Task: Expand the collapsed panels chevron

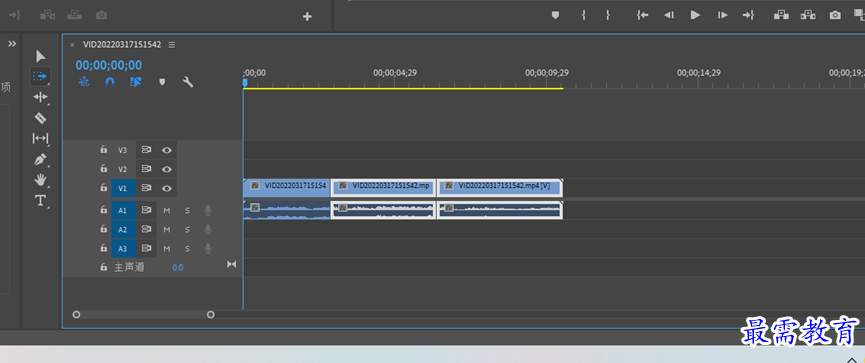Action: coord(12,44)
